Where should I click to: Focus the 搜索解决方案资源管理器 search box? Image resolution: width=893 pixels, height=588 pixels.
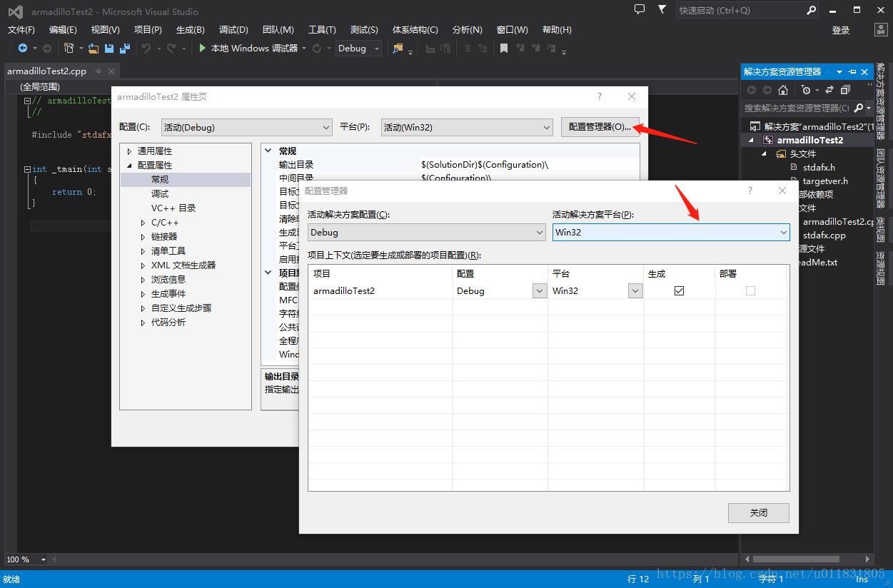pos(796,108)
